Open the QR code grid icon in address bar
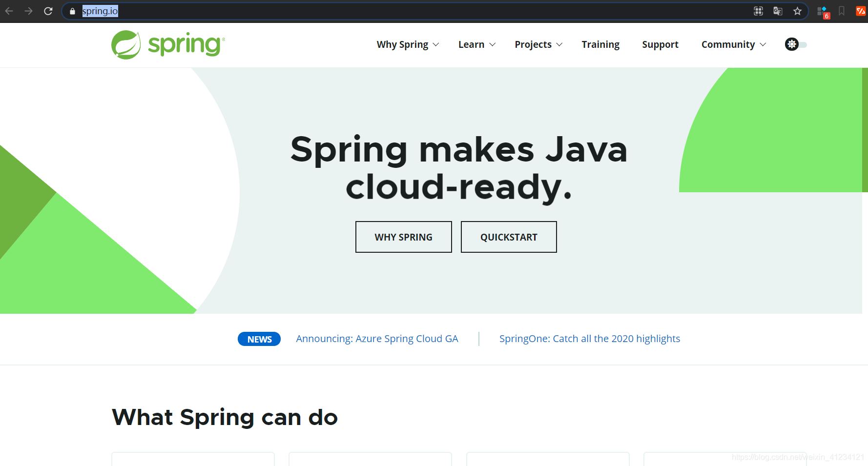 758,11
